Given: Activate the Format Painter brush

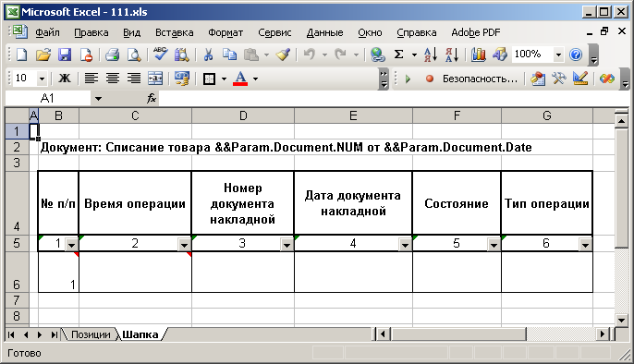Looking at the screenshot, I should [283, 55].
